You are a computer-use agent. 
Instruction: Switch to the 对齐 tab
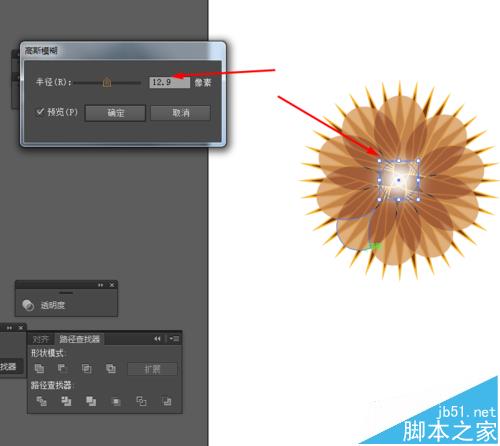pos(41,339)
